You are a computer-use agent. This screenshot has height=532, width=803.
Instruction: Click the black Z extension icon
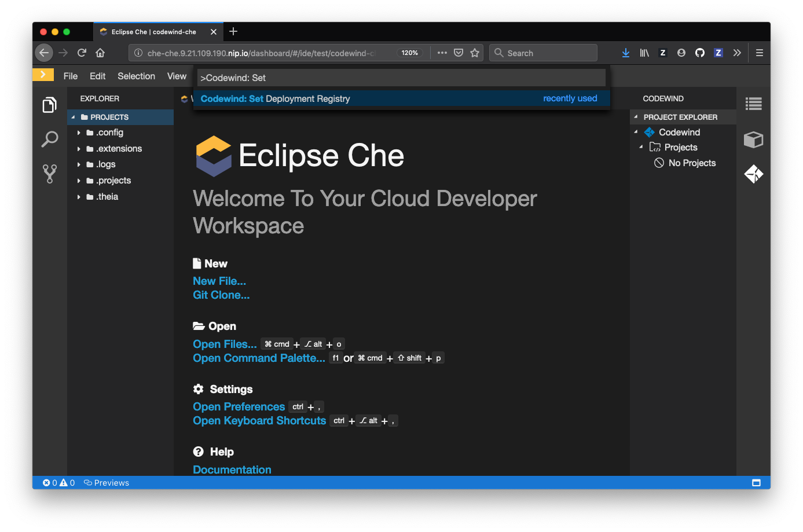click(663, 53)
